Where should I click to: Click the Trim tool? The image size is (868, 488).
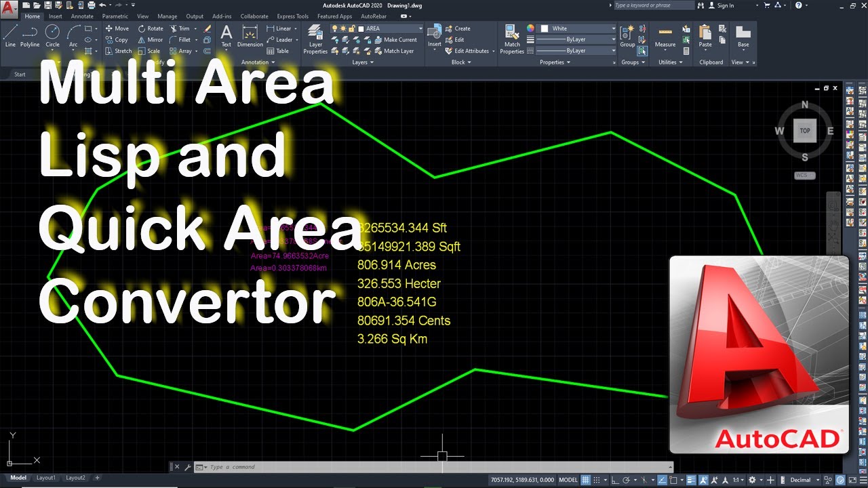[x=180, y=28]
